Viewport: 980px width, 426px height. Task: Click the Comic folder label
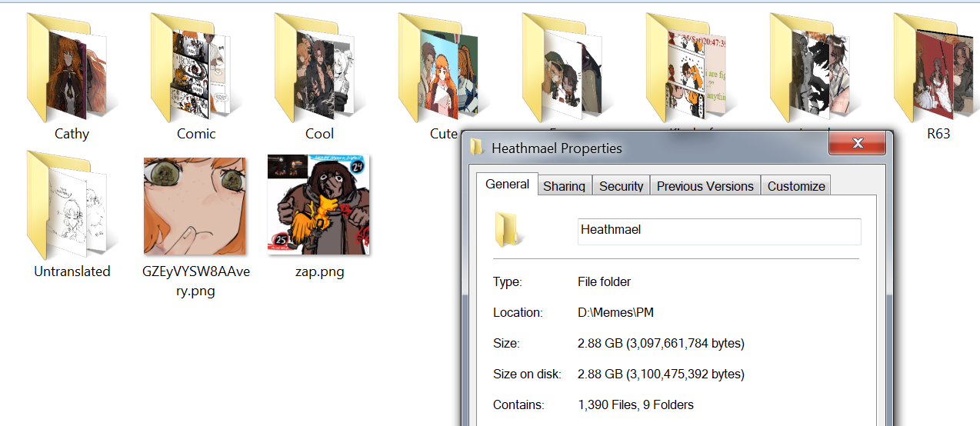point(196,134)
